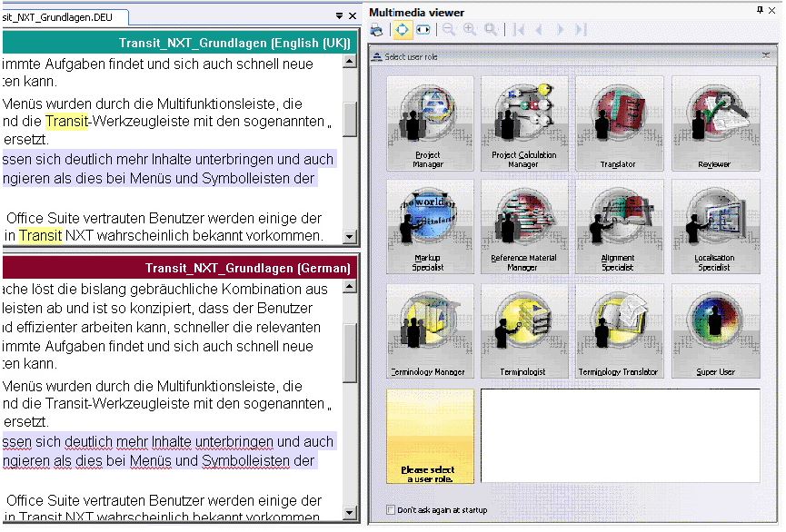The width and height of the screenshot is (786, 532).
Task: Click highlighted "Transit" before "-Werkzeugleiste" in English pane
Action: click(66, 122)
